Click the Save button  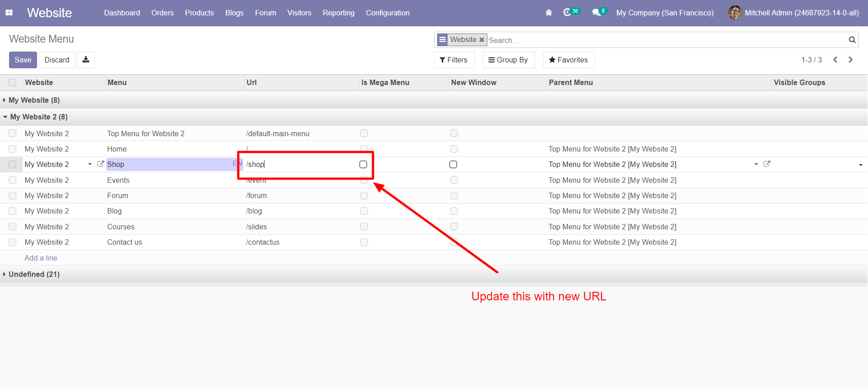(x=23, y=60)
